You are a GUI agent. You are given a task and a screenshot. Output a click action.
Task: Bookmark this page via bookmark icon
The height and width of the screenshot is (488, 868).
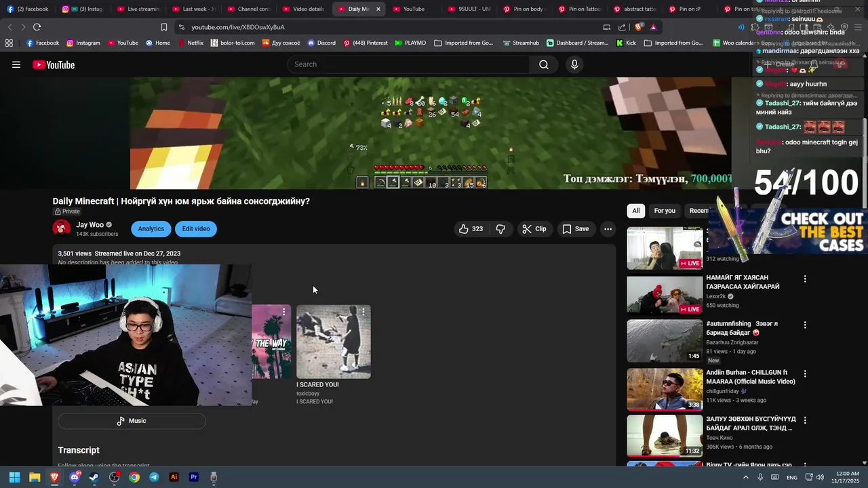163,27
